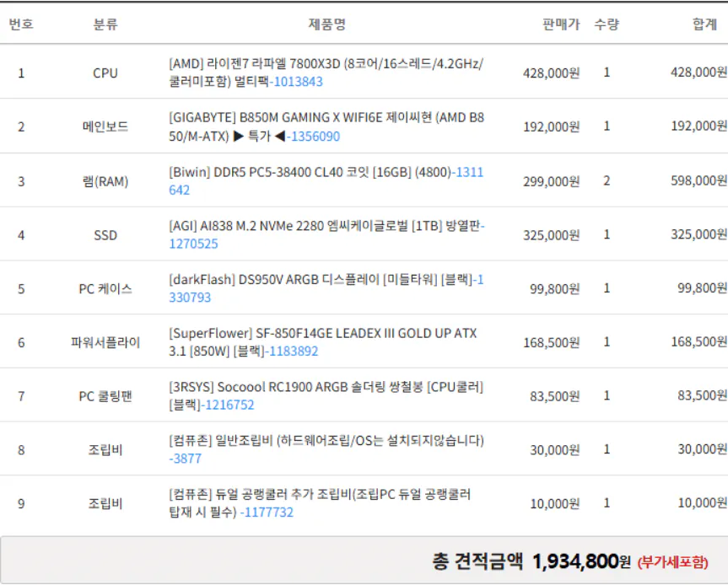Open the AMD Ryzen 7 7800X3D product link

(x=326, y=72)
